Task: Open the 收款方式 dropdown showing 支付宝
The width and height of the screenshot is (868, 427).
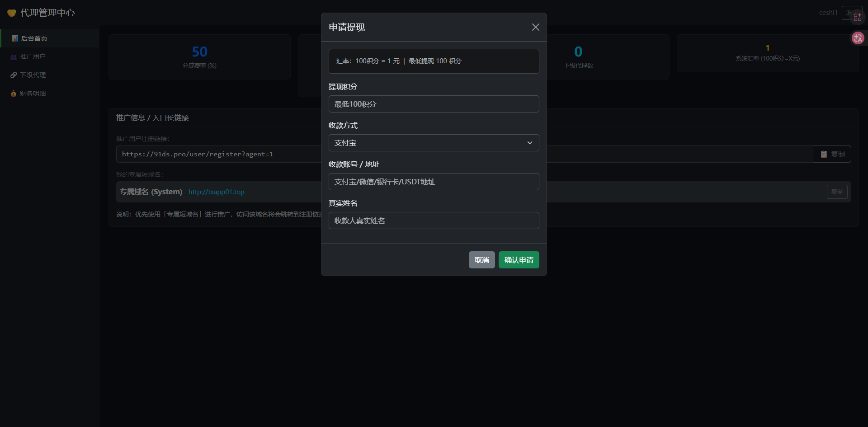Action: (433, 143)
